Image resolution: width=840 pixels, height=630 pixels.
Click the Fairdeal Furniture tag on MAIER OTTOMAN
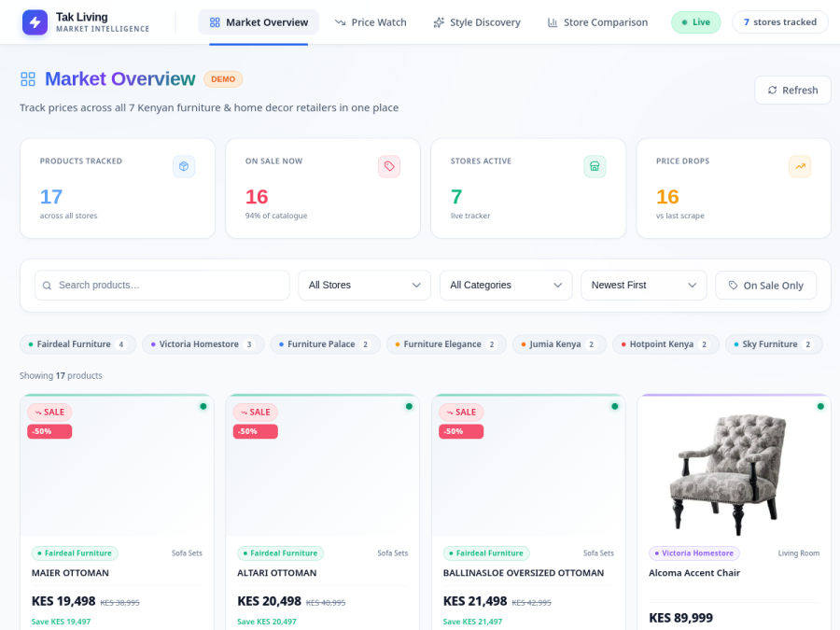(75, 553)
